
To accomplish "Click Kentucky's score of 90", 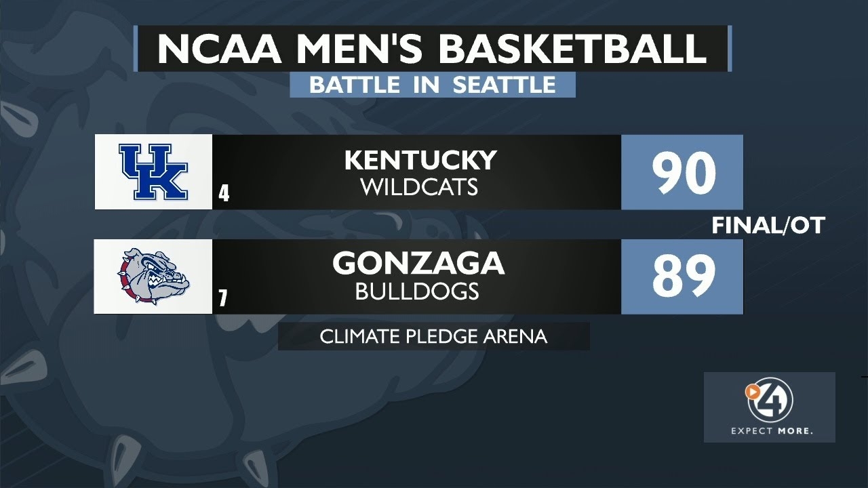I will point(684,172).
